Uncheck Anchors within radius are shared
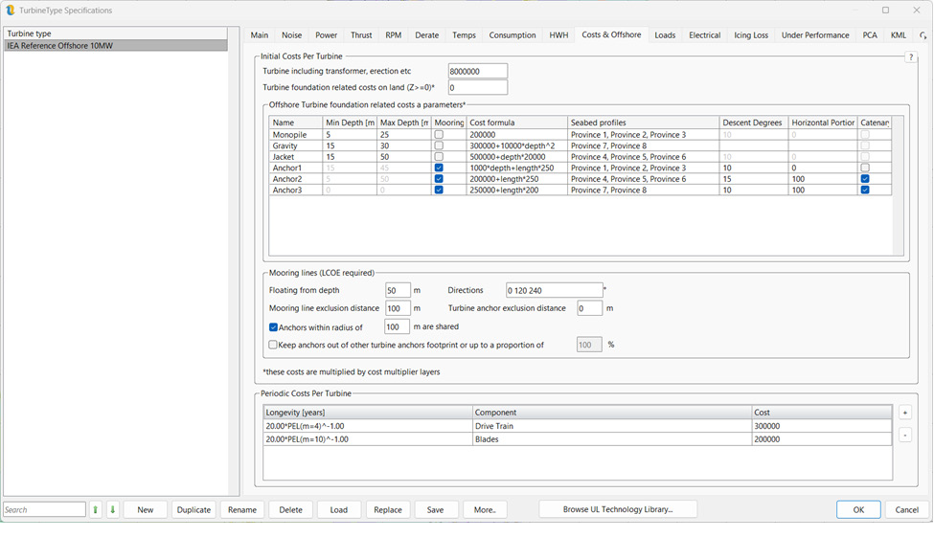The width and height of the screenshot is (934, 560). (x=273, y=325)
